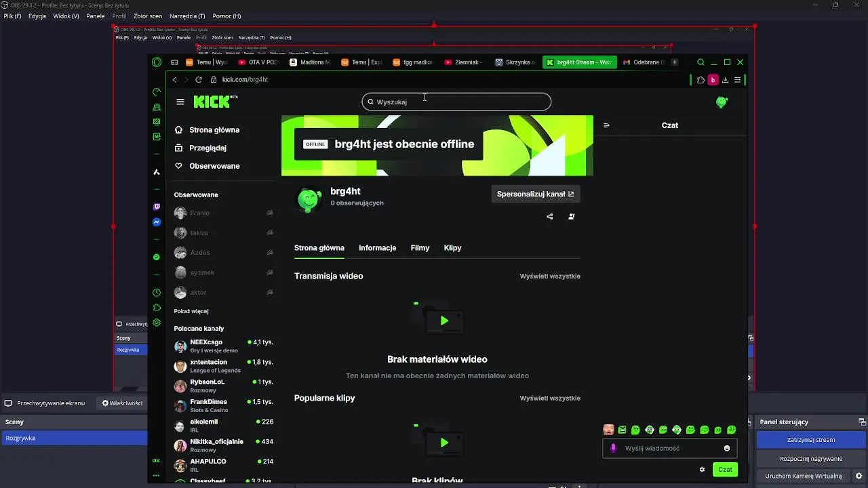
Task: Reload the kick.com page
Action: pyautogui.click(x=199, y=79)
